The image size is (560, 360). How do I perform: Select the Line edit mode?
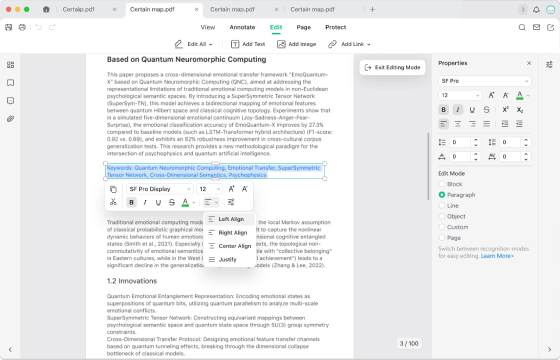coord(442,205)
